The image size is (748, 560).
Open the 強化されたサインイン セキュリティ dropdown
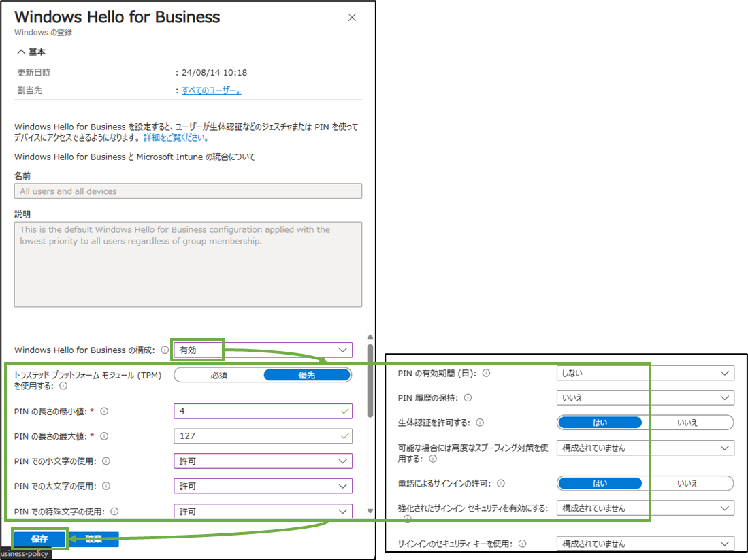[645, 508]
